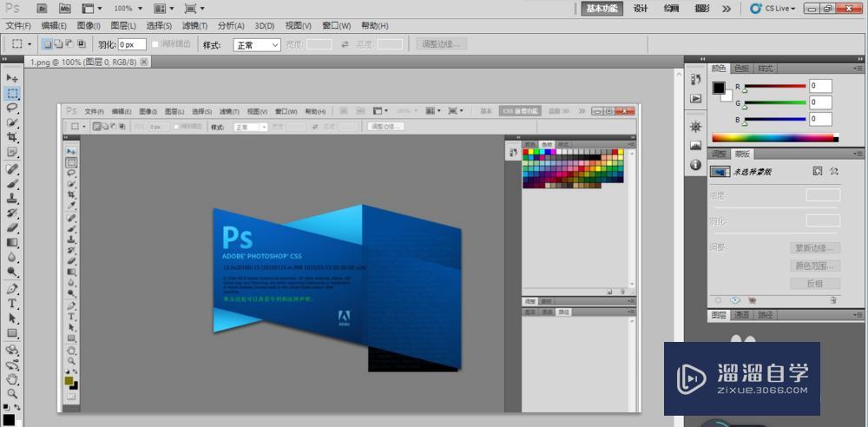The height and width of the screenshot is (427, 868).
Task: Select the Crop tool
Action: (12, 137)
